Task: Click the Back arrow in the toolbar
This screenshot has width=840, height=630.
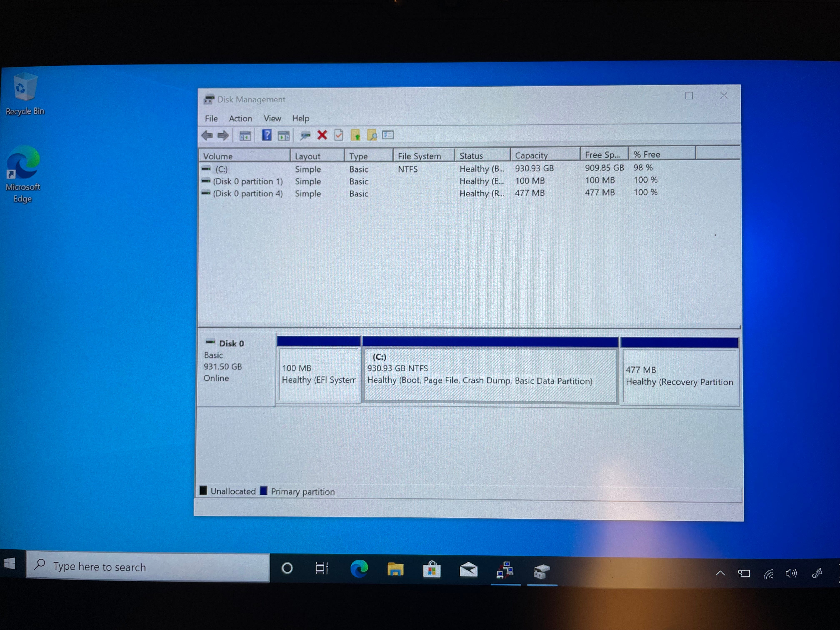Action: (207, 135)
